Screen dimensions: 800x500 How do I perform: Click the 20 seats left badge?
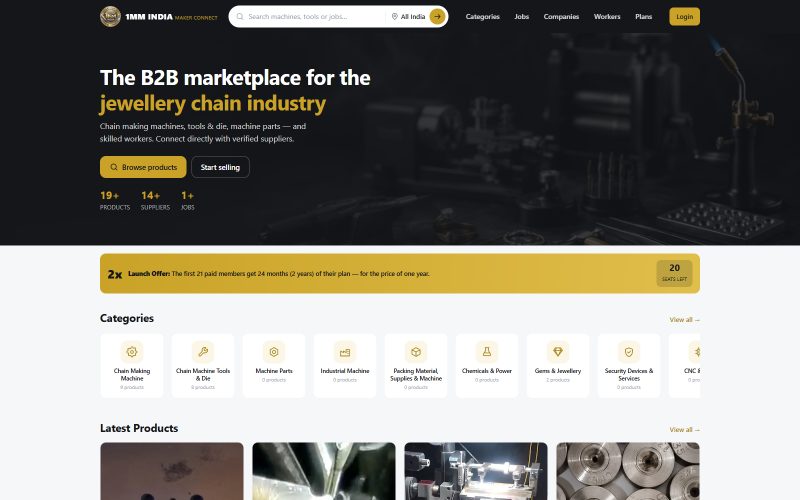tap(674, 273)
